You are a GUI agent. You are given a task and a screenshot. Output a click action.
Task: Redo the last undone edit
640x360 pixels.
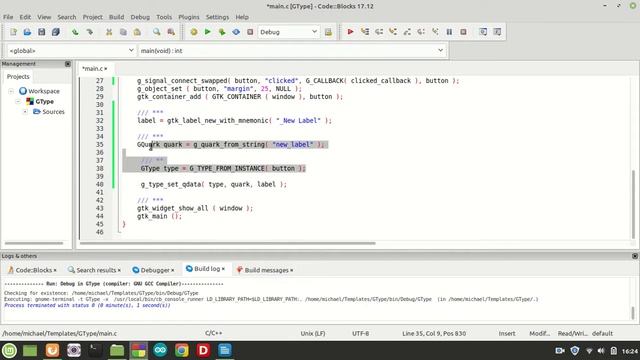click(x=89, y=32)
